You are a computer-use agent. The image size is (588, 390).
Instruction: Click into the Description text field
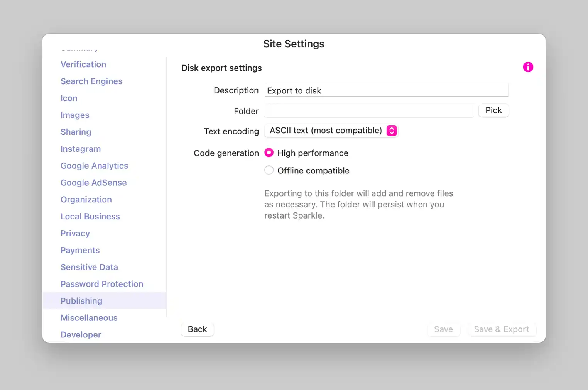tap(386, 90)
